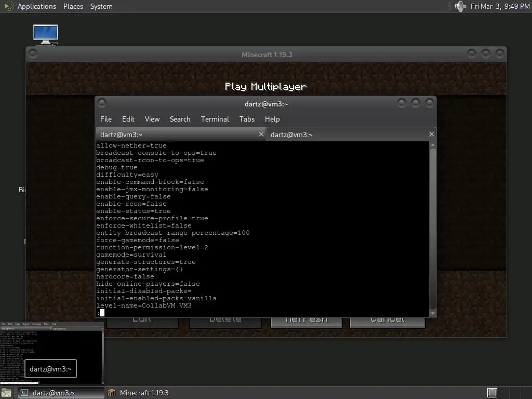Open the terminal File menu
532x399 pixels.
(x=106, y=119)
